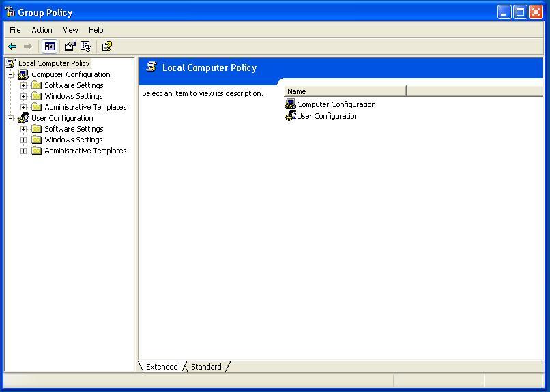
Task: Expand Software Settings under User Configuration
Action: click(23, 129)
